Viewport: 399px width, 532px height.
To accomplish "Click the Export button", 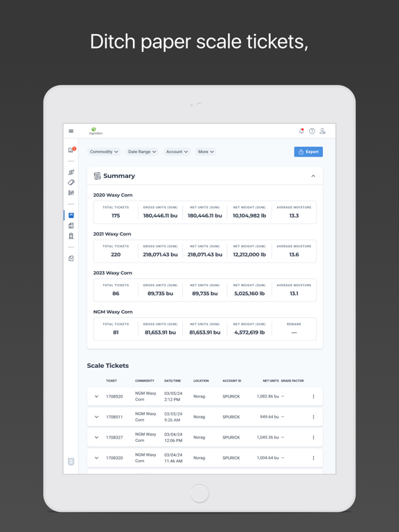I will (308, 152).
